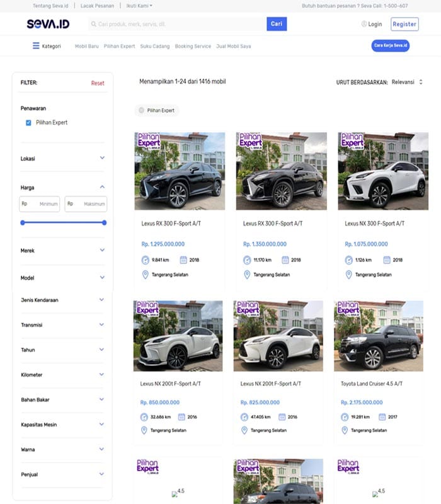The height and width of the screenshot is (504, 441).
Task: Expand the Bahan Bakar filter
Action: [101, 399]
